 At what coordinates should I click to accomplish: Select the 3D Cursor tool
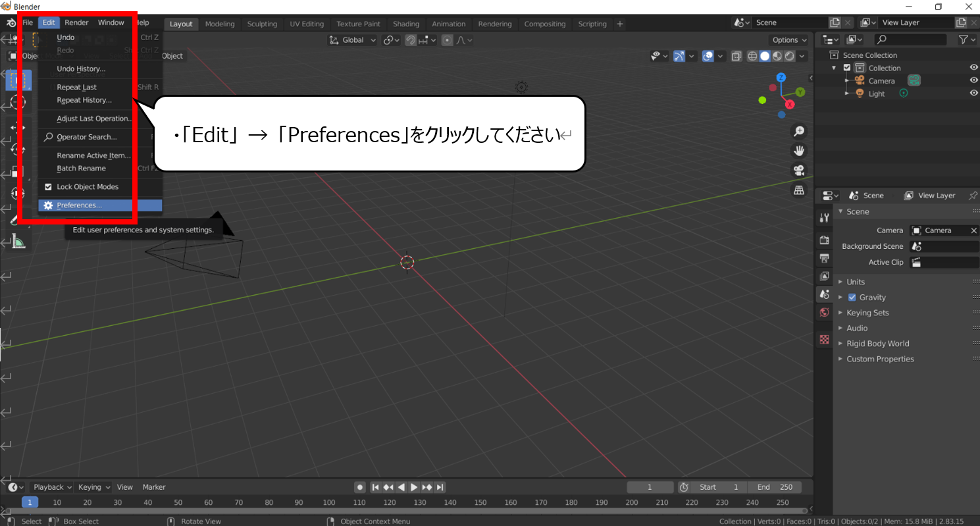pyautogui.click(x=18, y=102)
